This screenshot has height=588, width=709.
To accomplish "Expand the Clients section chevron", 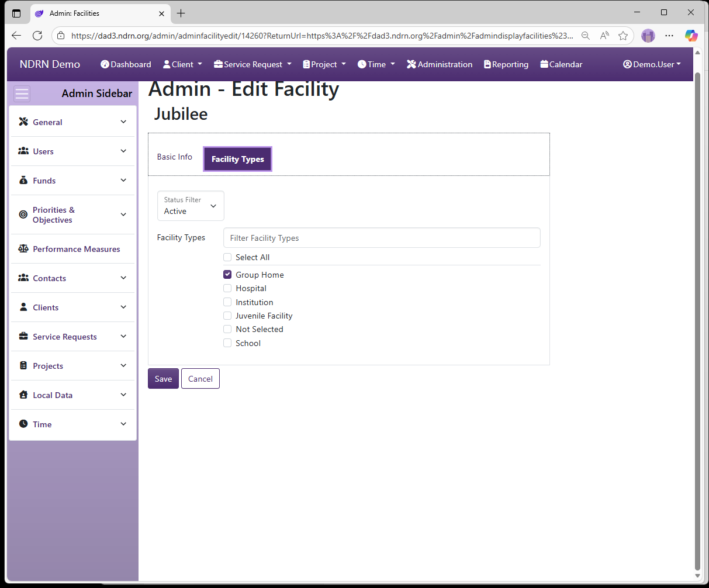I will point(123,307).
